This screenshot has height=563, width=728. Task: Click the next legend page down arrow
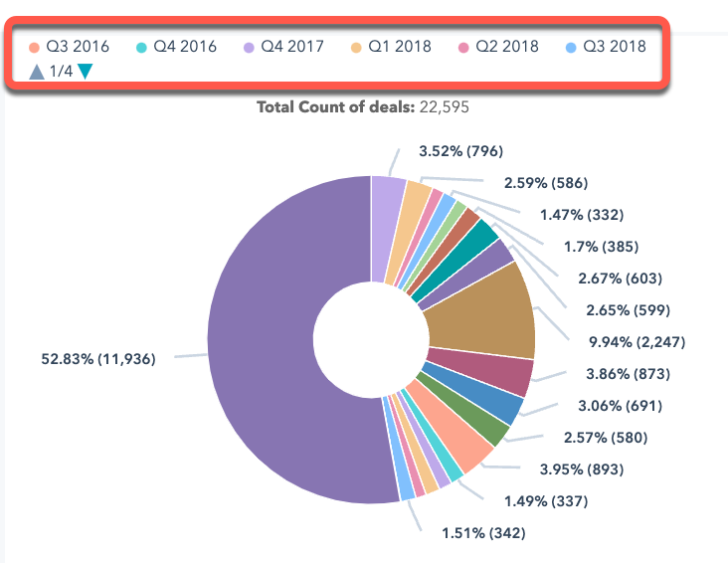click(86, 71)
